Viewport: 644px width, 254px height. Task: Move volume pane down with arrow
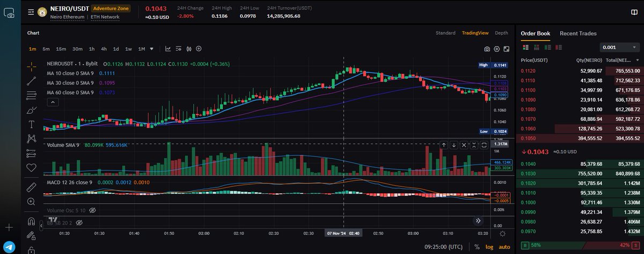(454, 145)
